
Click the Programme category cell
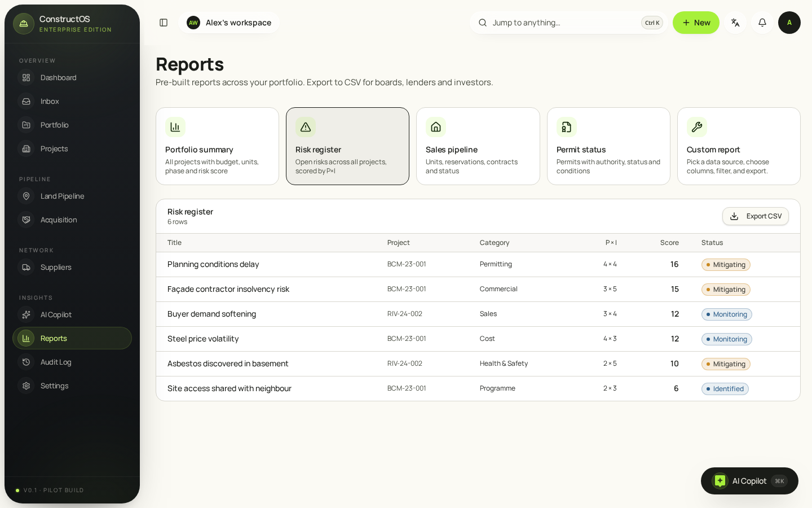[497, 388]
